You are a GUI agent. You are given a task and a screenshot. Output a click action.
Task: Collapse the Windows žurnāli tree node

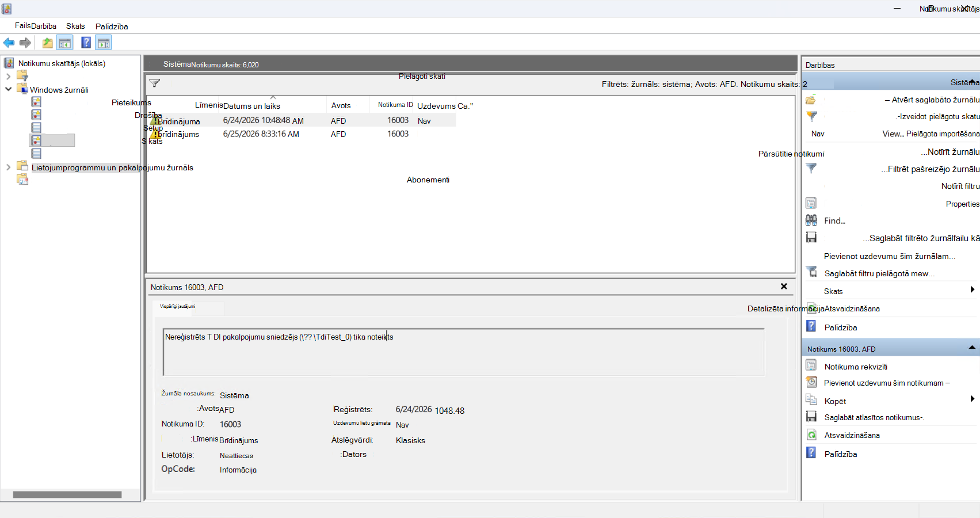coord(8,89)
